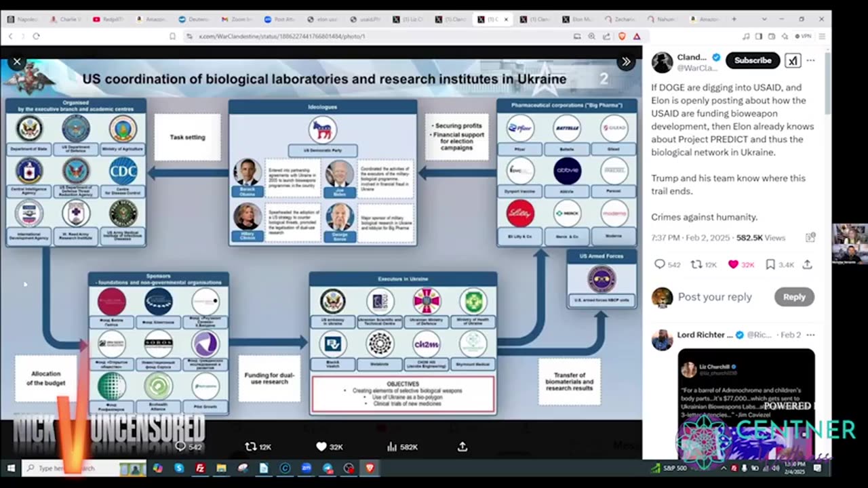Switch to the Redpill YouTube browser tab
The height and width of the screenshot is (488, 868).
[110, 19]
